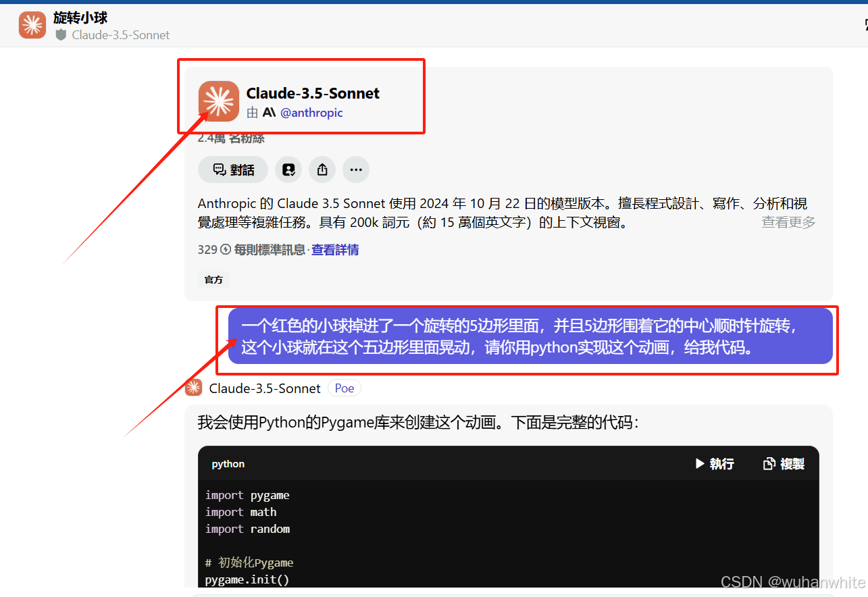Start chat with the 對話 button
Image resolution: width=868 pixels, height=597 pixels.
(233, 170)
